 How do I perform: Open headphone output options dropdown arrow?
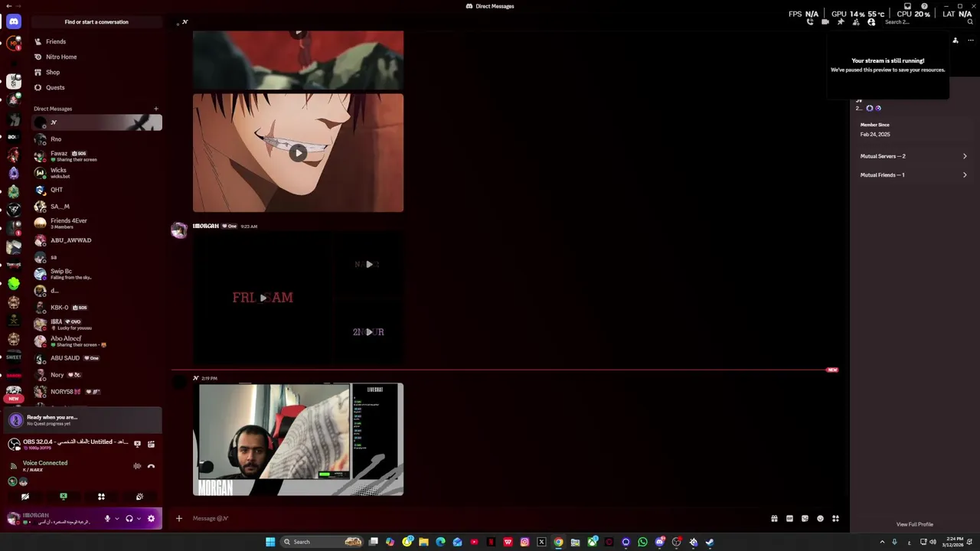click(x=139, y=519)
